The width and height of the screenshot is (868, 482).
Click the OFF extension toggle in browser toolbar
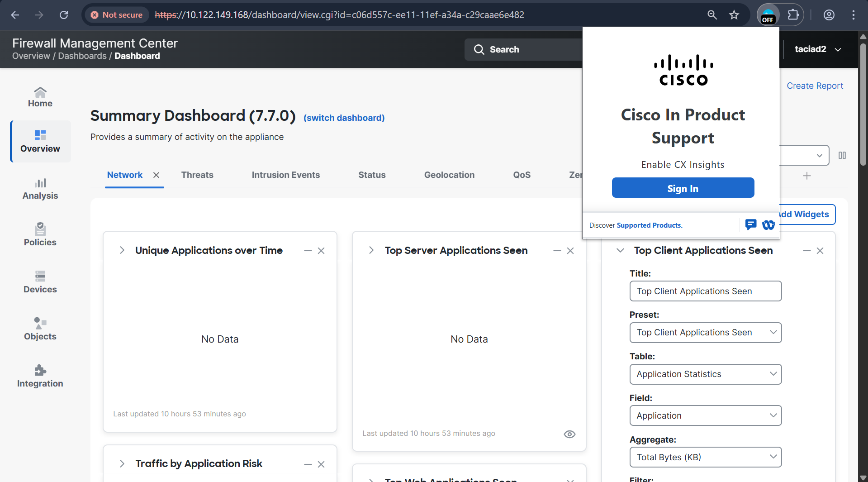click(768, 15)
